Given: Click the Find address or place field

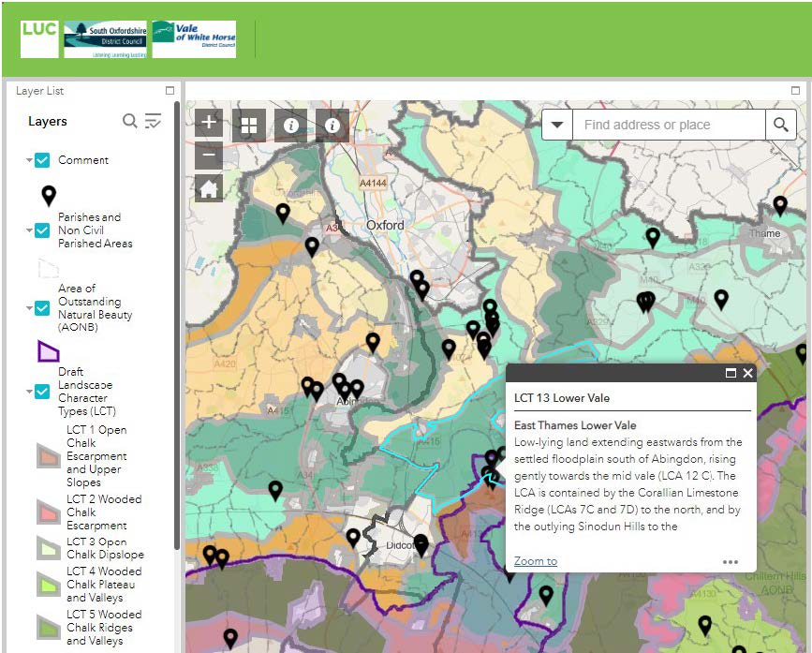Looking at the screenshot, I should [x=669, y=125].
